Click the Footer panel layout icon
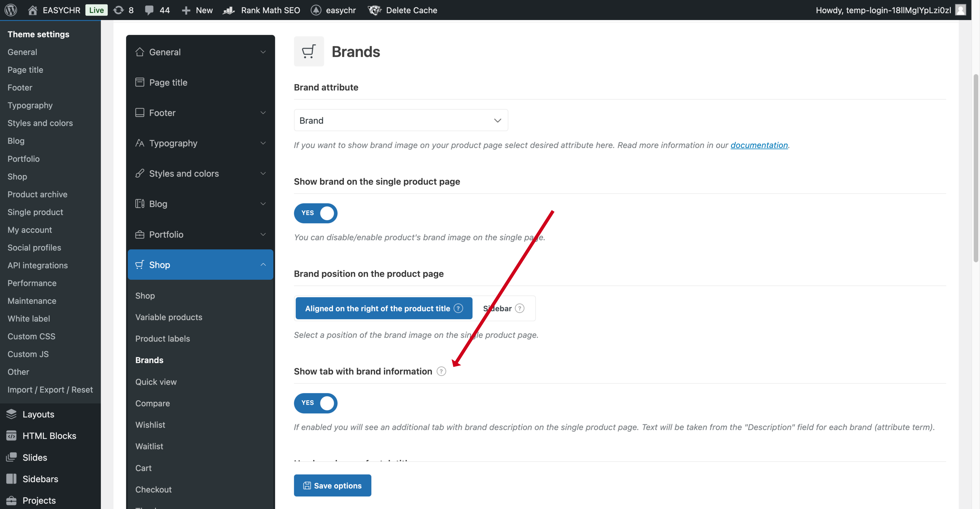The width and height of the screenshot is (980, 509). pyautogui.click(x=140, y=113)
